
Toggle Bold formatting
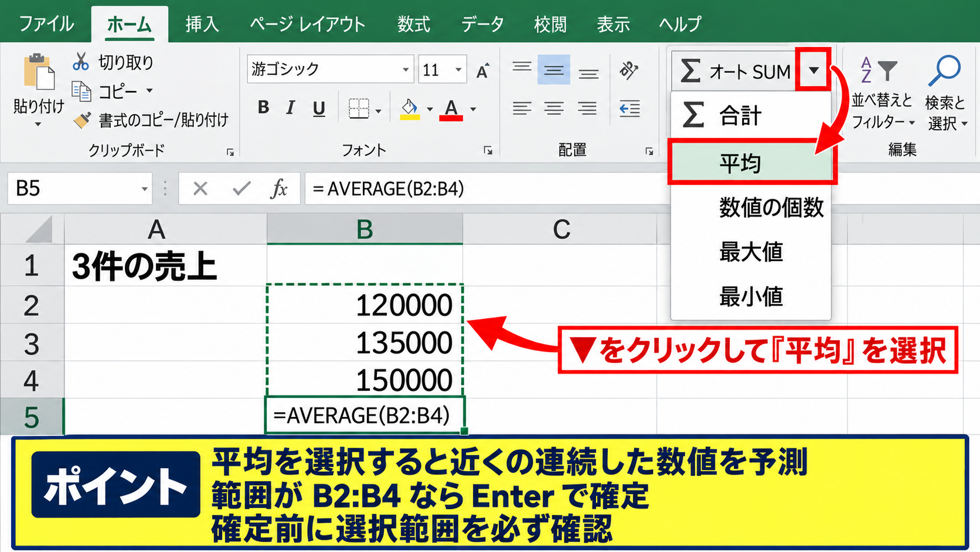pyautogui.click(x=264, y=107)
